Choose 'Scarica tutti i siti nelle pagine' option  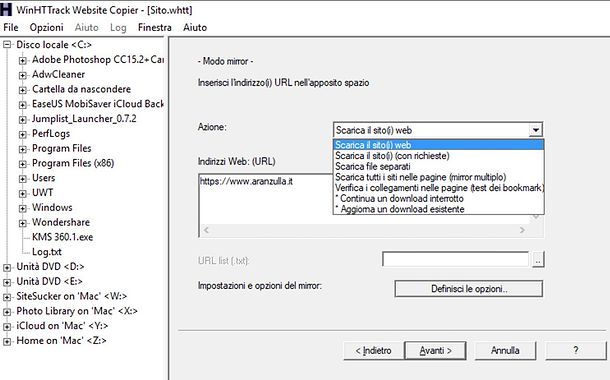tap(438, 177)
